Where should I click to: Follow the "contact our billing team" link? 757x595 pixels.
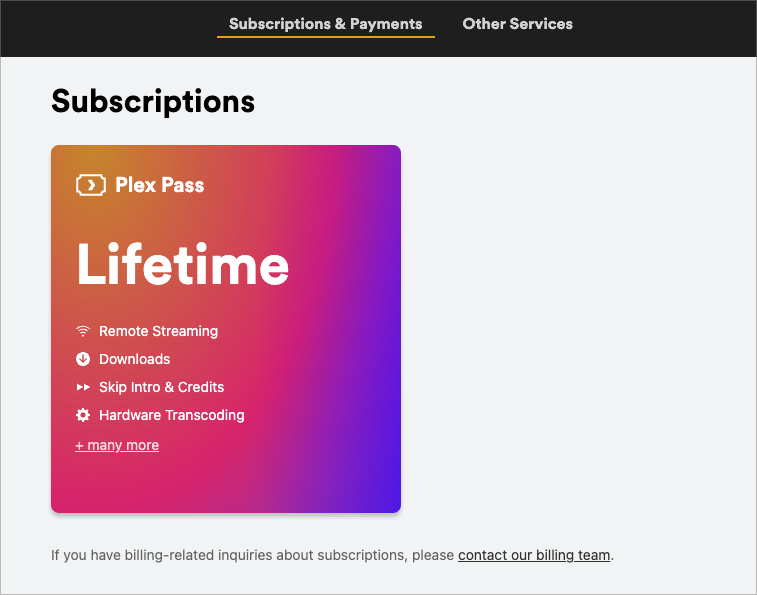pyautogui.click(x=534, y=555)
